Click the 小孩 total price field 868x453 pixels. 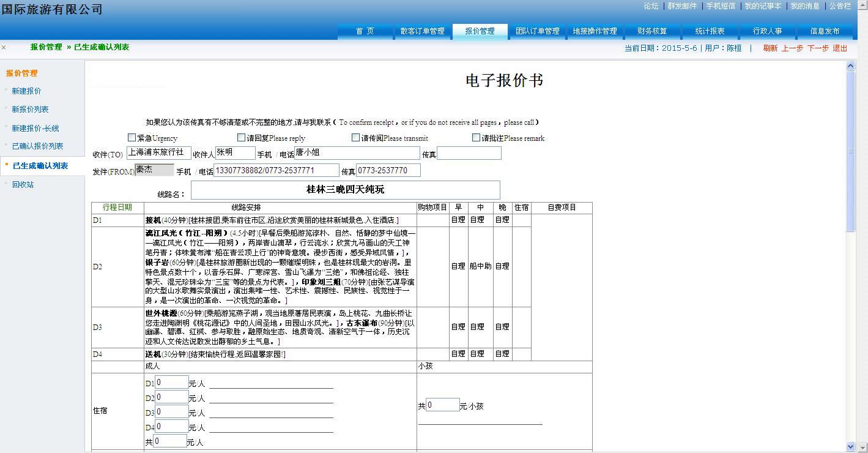coord(442,405)
